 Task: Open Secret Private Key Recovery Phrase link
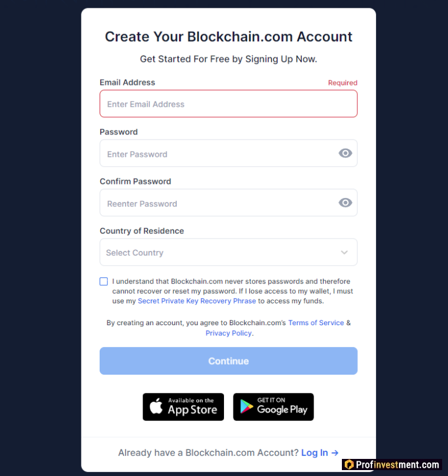click(197, 301)
